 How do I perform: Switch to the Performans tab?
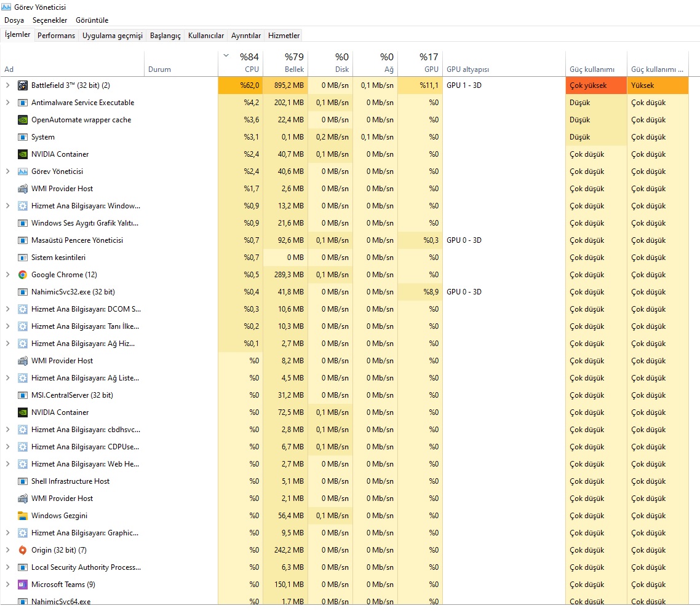[56, 35]
